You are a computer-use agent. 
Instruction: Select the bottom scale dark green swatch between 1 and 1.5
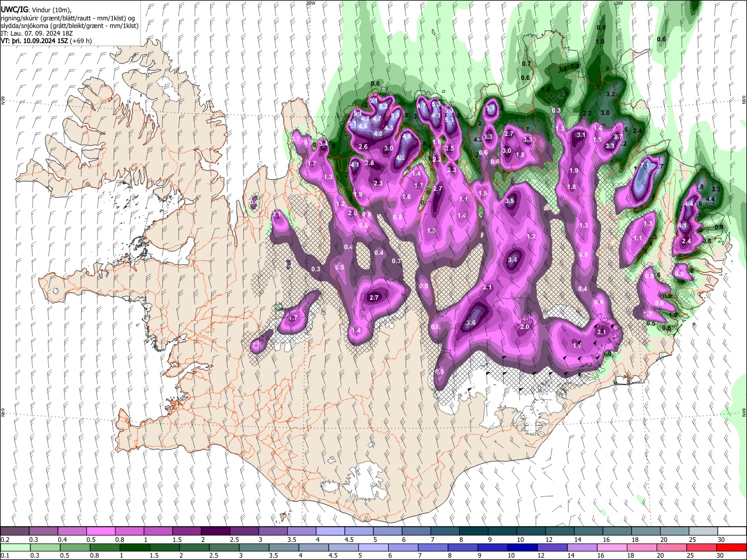pyautogui.click(x=134, y=548)
